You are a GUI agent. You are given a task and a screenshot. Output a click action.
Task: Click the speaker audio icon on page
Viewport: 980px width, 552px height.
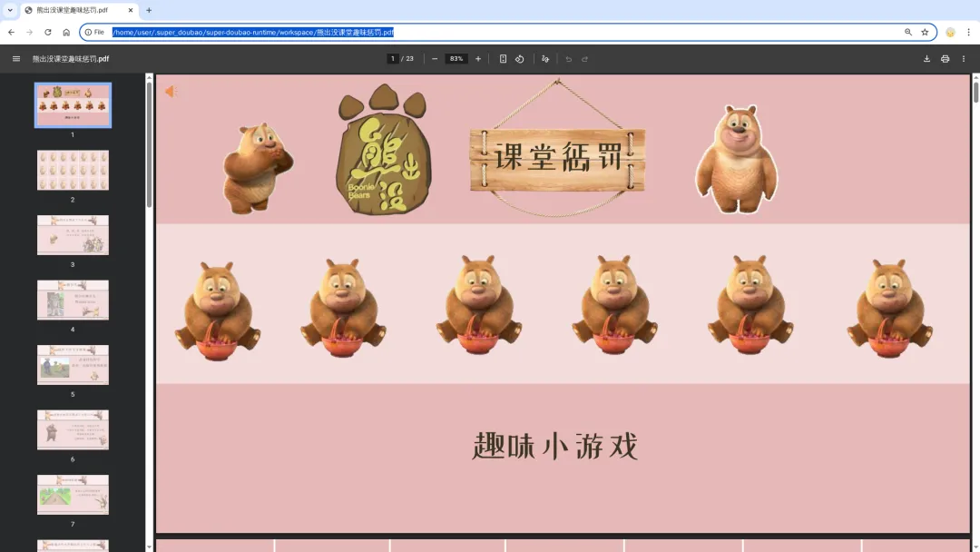171,92
